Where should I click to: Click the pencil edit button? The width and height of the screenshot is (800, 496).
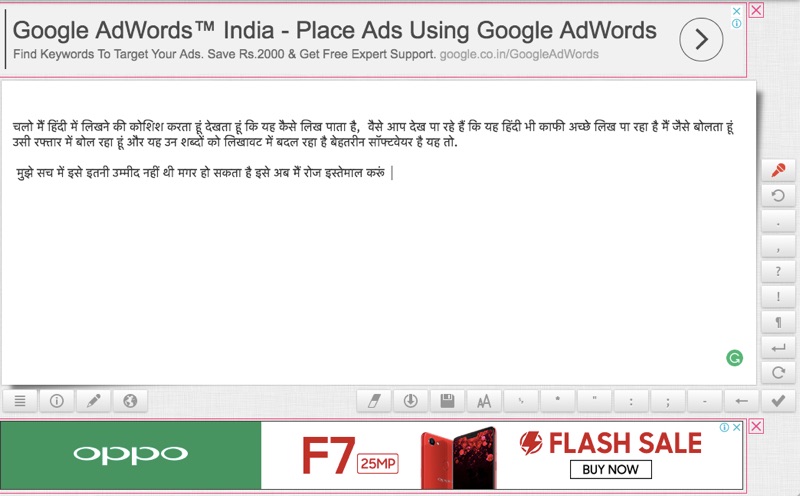coord(93,401)
